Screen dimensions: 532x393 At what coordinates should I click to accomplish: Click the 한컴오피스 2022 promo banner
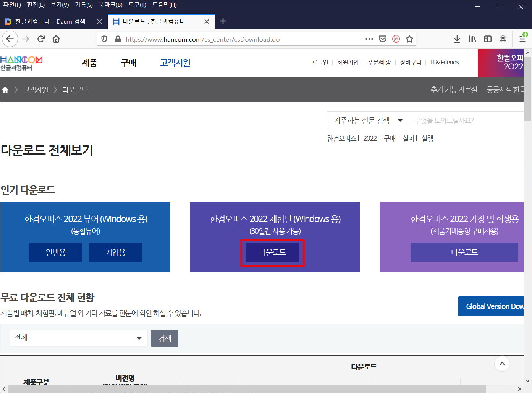[x=501, y=63]
